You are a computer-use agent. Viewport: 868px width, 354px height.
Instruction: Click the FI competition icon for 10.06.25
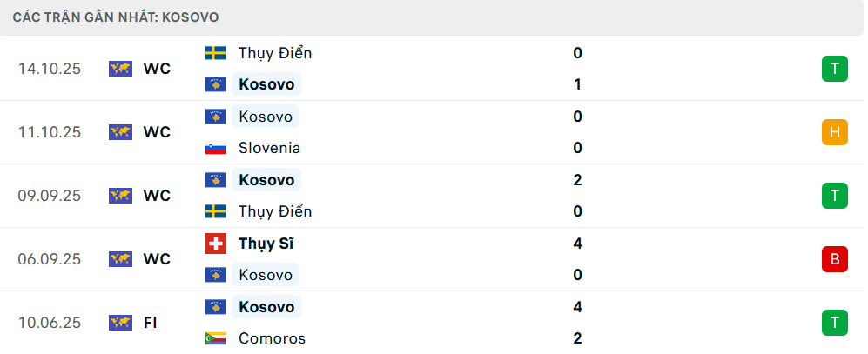[120, 323]
